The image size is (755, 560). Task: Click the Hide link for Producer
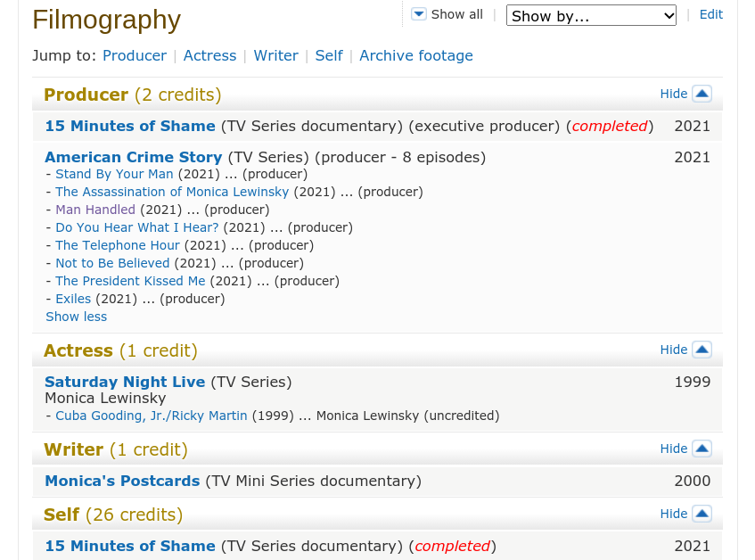point(673,94)
